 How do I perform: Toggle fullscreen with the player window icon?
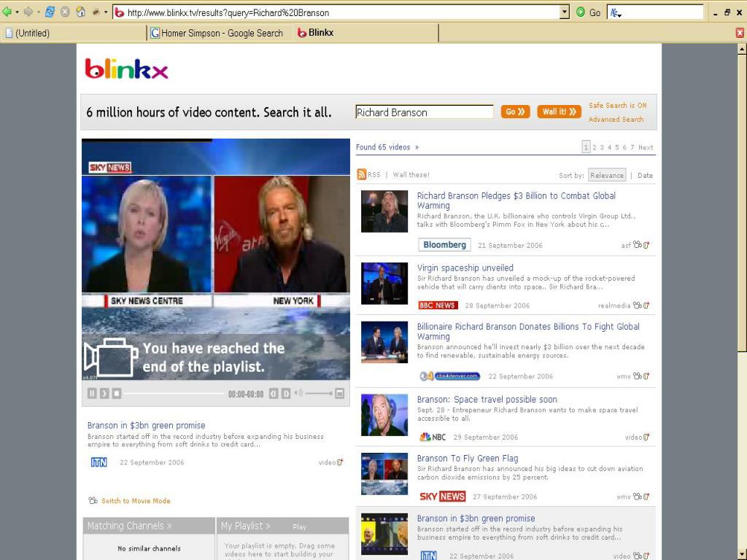click(x=339, y=393)
